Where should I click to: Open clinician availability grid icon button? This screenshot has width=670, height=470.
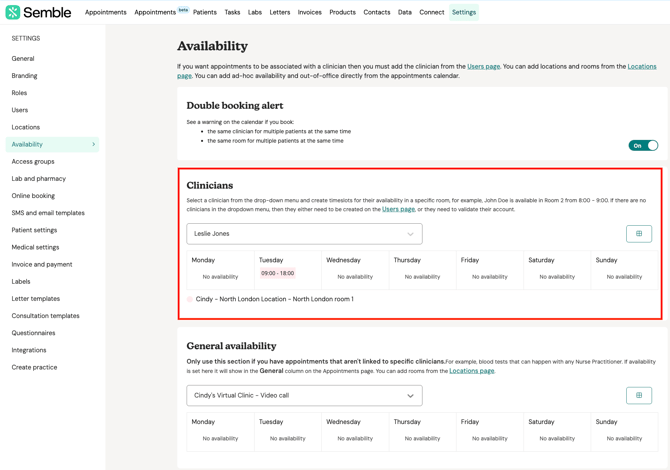pos(639,234)
